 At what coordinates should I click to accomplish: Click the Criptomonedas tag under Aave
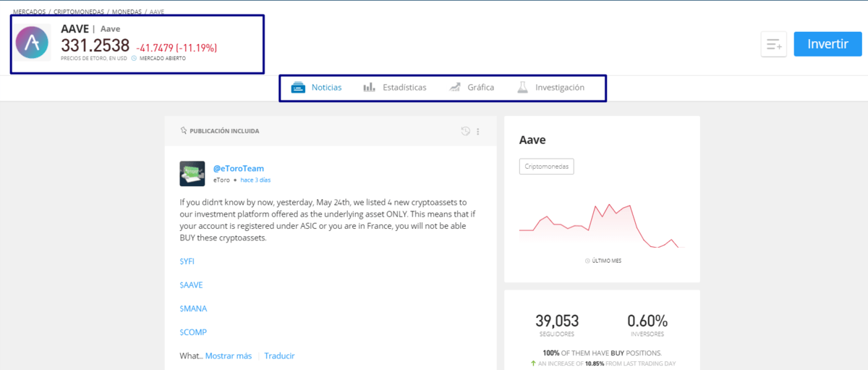click(x=546, y=167)
